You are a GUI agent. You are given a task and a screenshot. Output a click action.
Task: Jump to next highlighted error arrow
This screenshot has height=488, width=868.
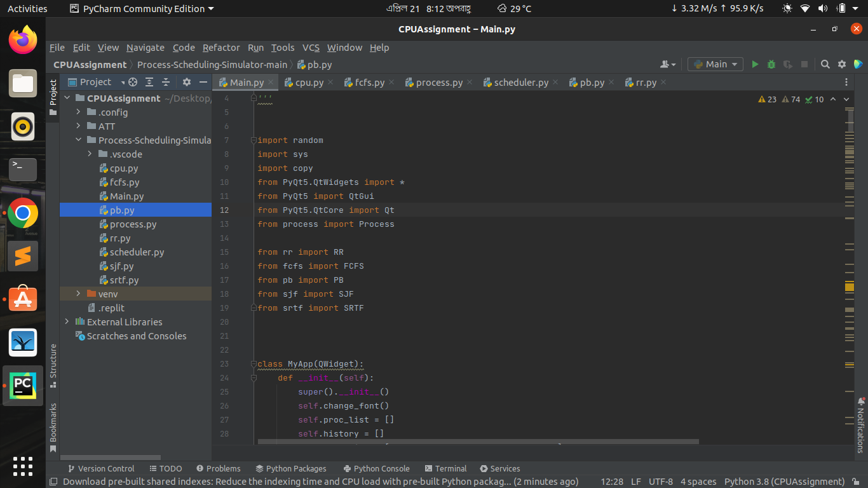pos(847,99)
